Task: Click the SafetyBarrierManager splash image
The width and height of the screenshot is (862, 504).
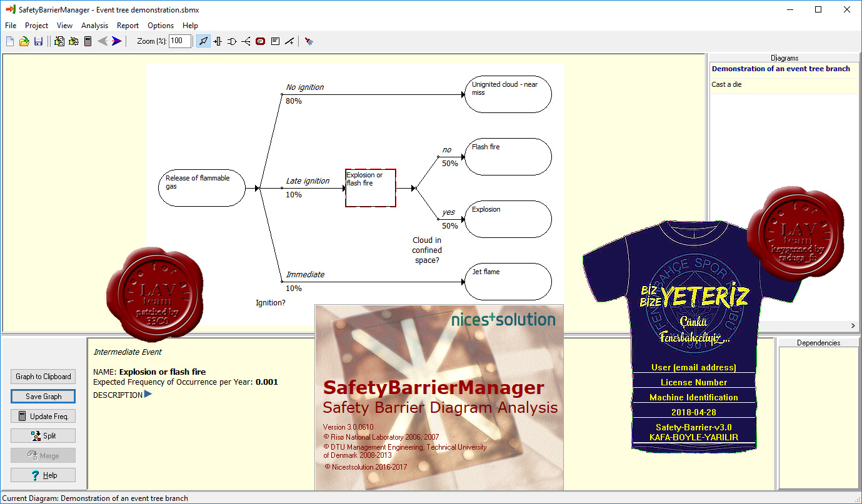Action: coord(439,397)
